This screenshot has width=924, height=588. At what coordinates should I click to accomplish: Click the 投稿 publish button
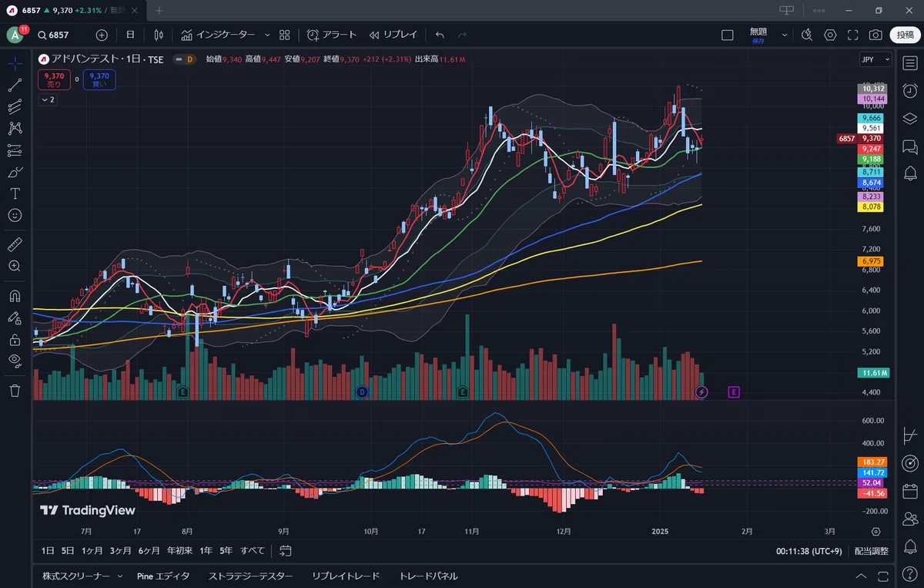pyautogui.click(x=906, y=35)
